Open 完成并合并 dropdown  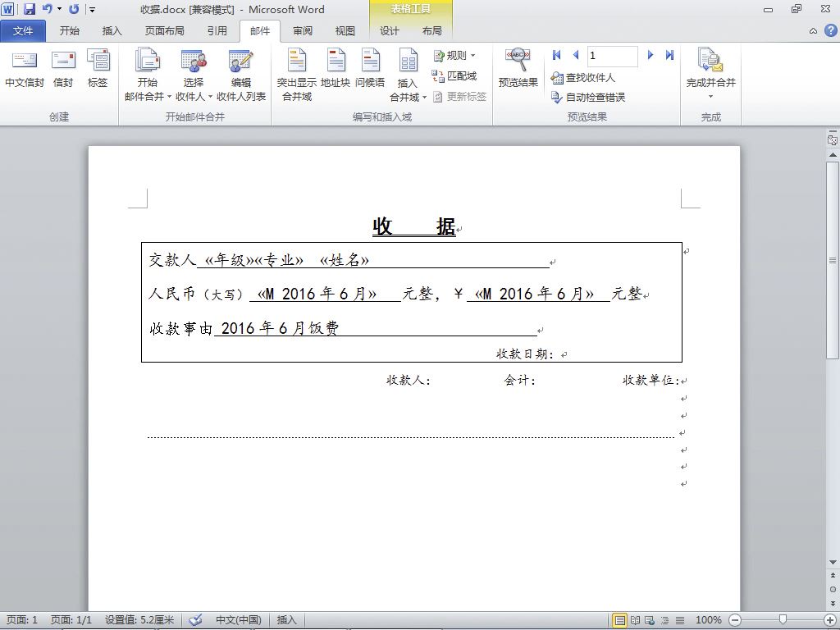[711, 74]
